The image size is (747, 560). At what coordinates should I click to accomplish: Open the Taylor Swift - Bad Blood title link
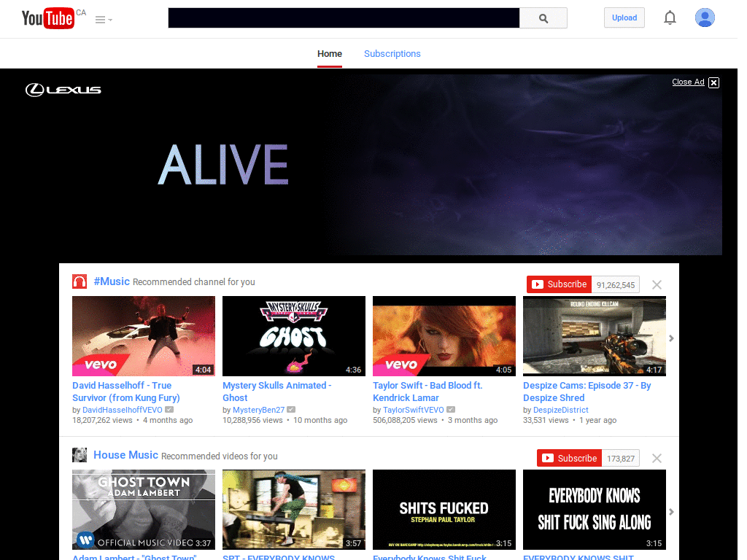427,392
